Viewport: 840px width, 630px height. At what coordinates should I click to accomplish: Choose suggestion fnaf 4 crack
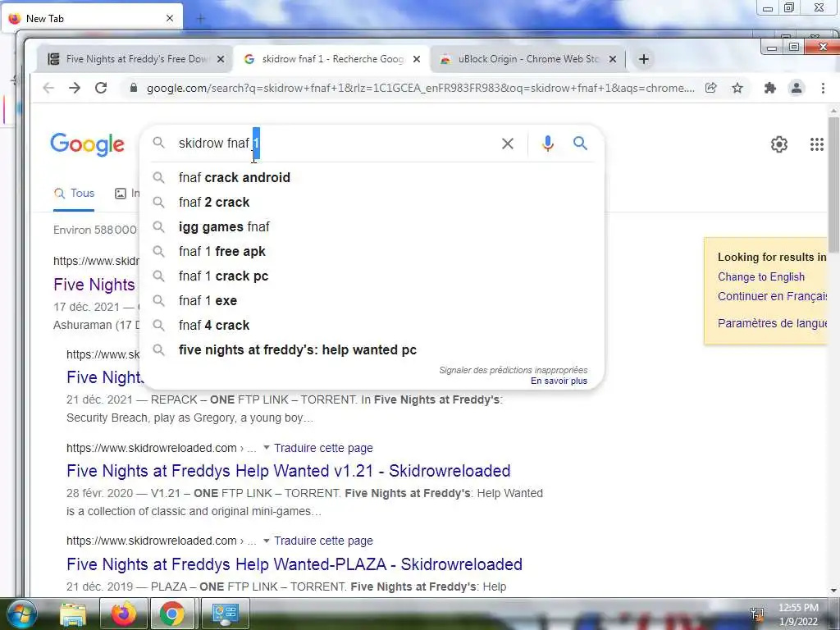pyautogui.click(x=372, y=325)
